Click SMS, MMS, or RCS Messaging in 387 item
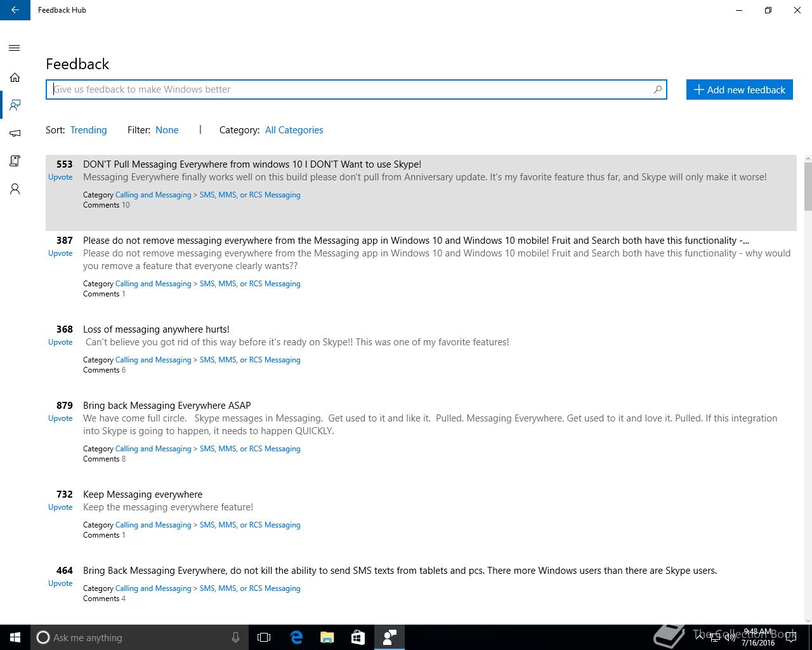The width and height of the screenshot is (812, 650). tap(250, 284)
